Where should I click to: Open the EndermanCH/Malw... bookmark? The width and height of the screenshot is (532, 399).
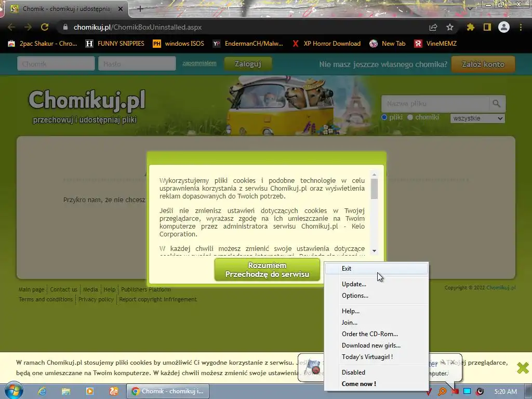248,44
